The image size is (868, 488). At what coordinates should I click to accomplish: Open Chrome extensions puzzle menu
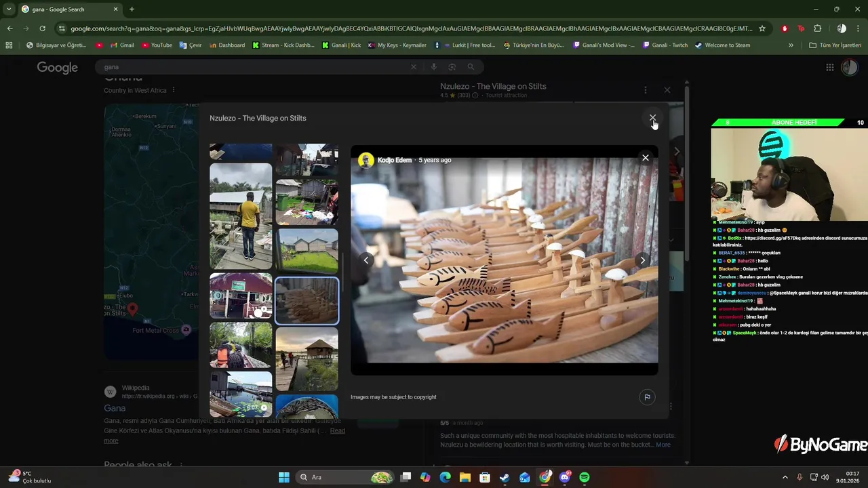(817, 28)
